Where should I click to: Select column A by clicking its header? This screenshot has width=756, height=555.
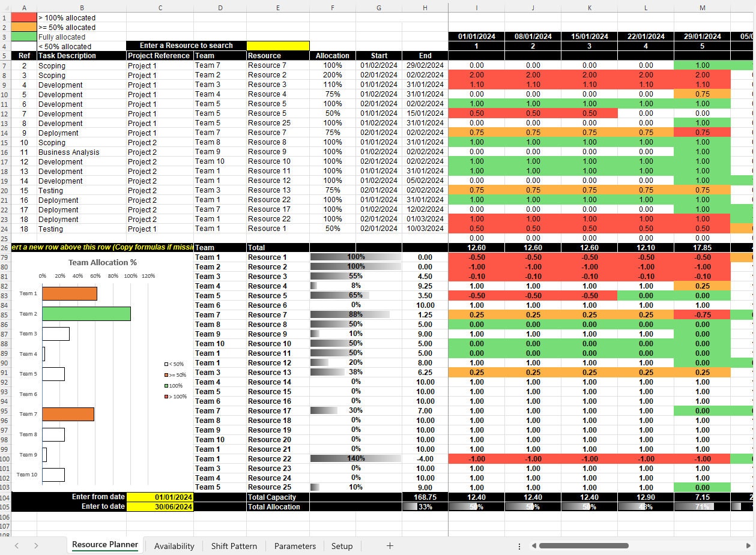point(24,8)
